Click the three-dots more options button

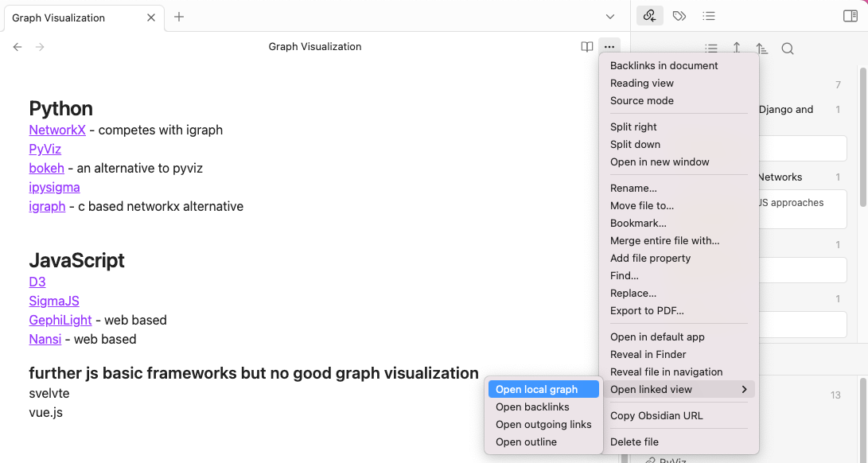tap(609, 47)
